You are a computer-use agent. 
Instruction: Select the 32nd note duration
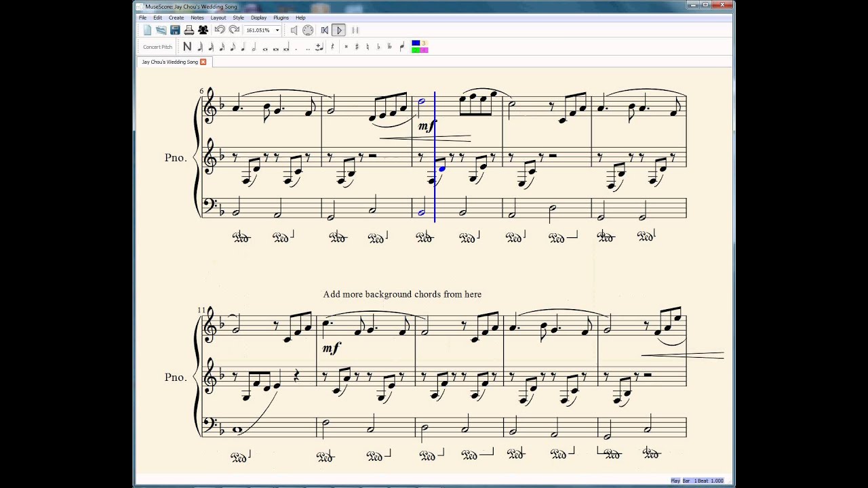211,47
